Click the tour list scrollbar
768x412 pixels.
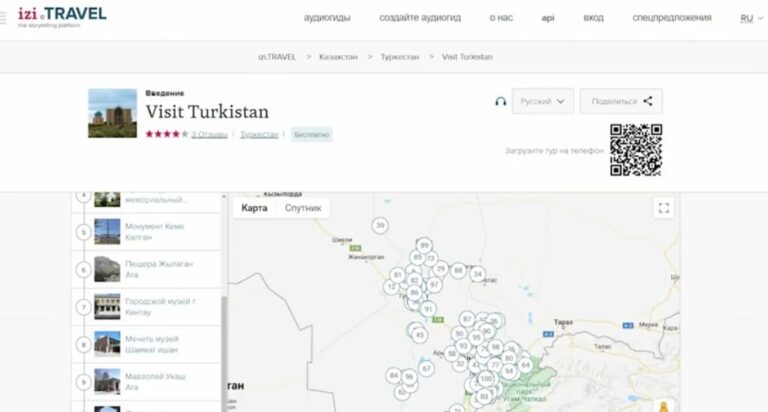224,353
